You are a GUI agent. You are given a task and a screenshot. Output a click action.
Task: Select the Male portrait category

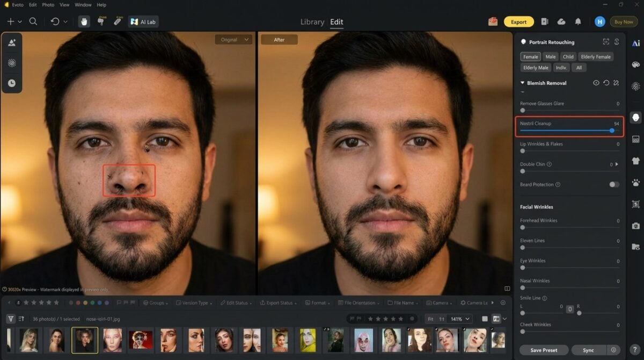pyautogui.click(x=550, y=56)
